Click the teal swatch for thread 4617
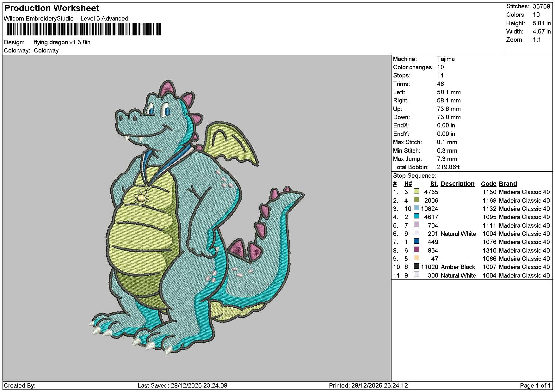Viewport: 555px width, 392px height. pos(416,216)
